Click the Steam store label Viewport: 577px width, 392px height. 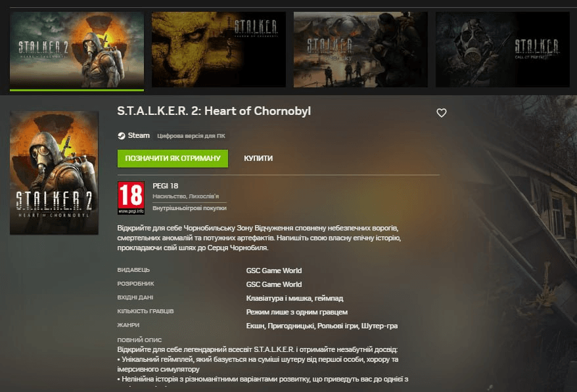click(139, 135)
